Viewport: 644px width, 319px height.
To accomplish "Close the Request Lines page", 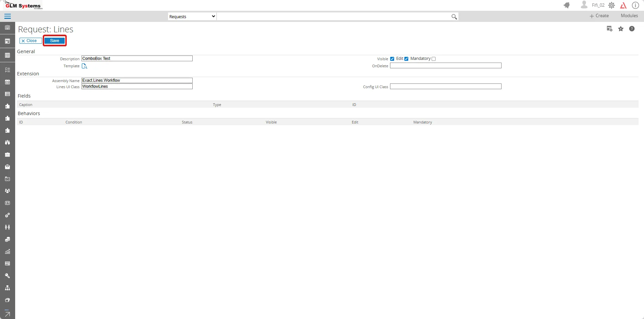I will (x=31, y=41).
